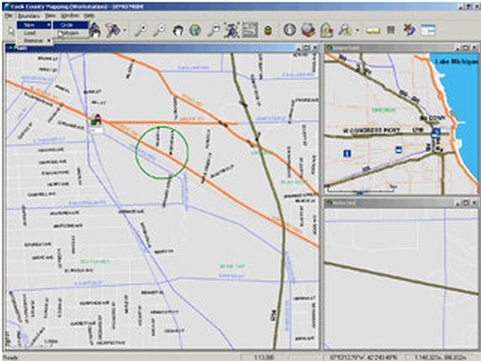Image resolution: width=481 pixels, height=361 pixels.
Task: Click the window layout icon
Action: (428, 30)
